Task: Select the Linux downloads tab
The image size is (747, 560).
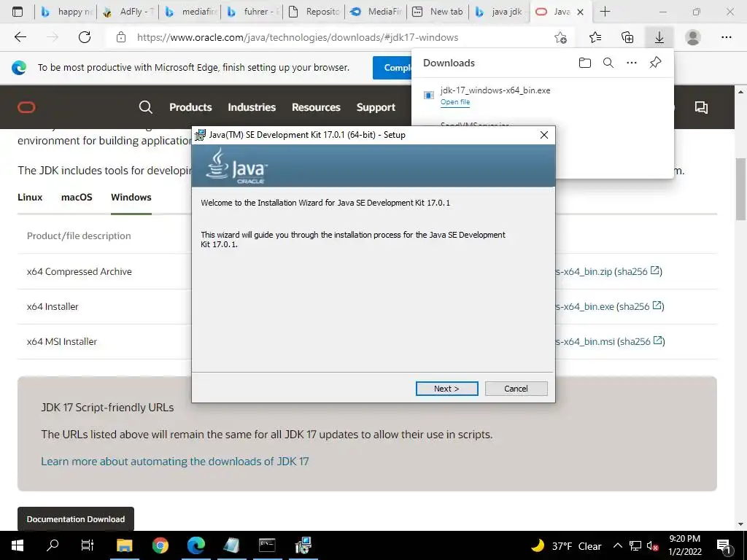Action: pyautogui.click(x=30, y=197)
